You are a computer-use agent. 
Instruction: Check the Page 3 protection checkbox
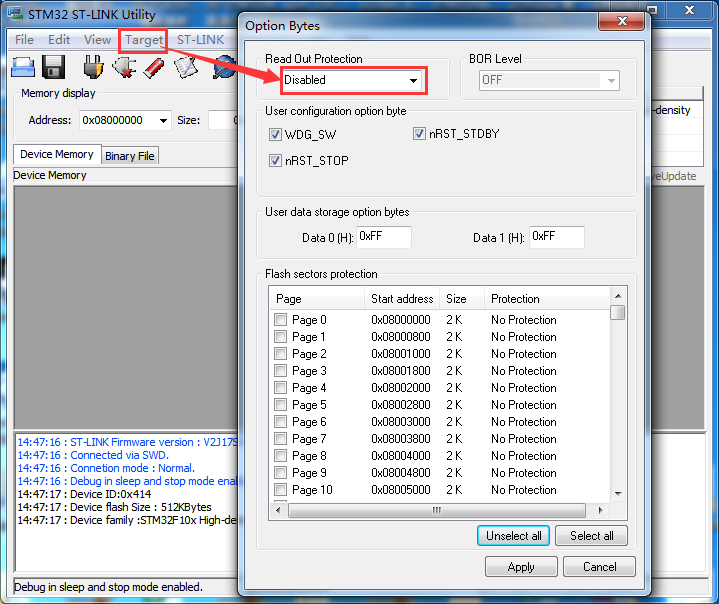280,370
